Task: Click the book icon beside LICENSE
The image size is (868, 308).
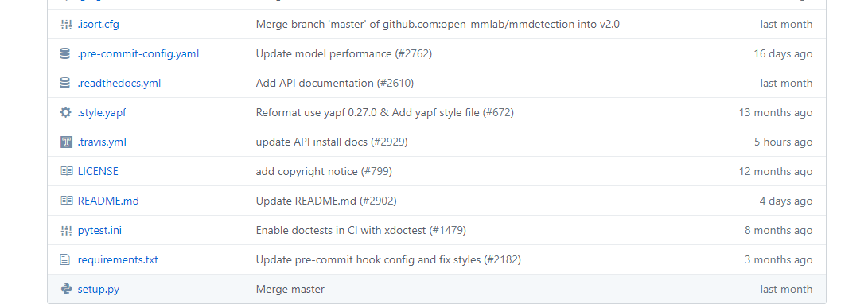Action: 66,171
